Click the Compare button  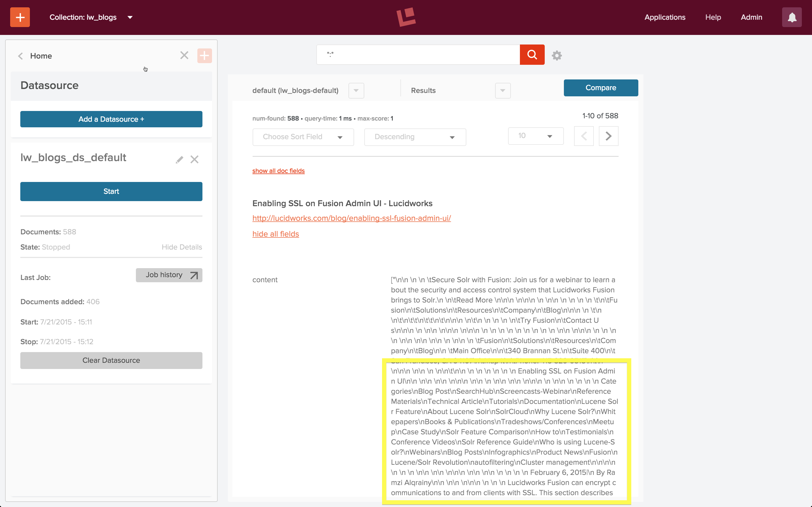[x=600, y=88]
